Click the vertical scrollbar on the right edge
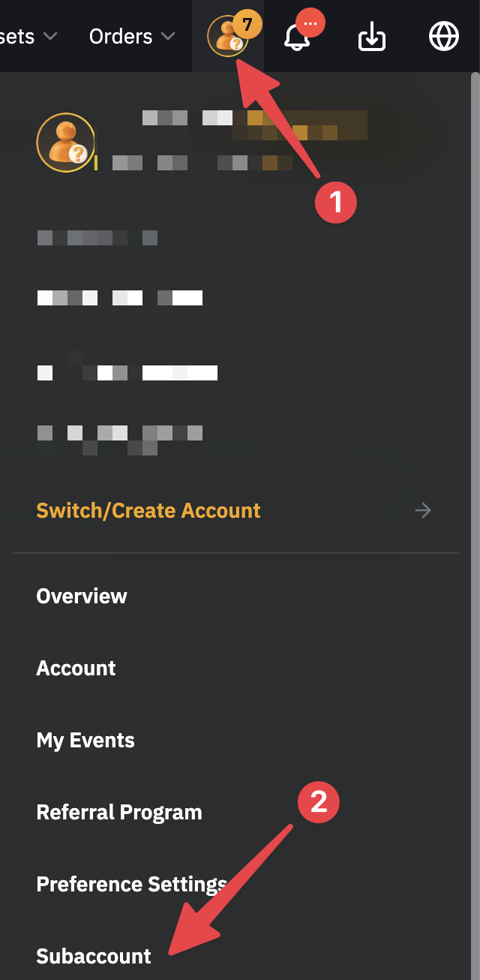Viewport: 480px width, 980px height. pos(475,450)
